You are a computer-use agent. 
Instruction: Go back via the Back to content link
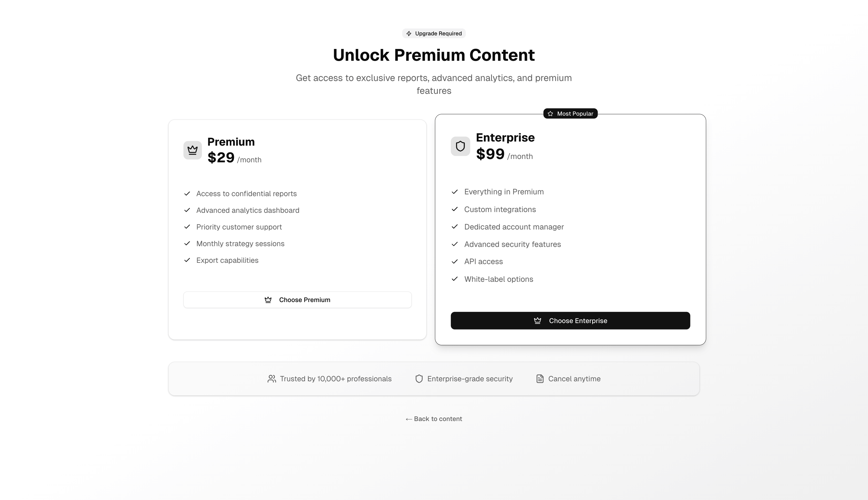click(434, 419)
